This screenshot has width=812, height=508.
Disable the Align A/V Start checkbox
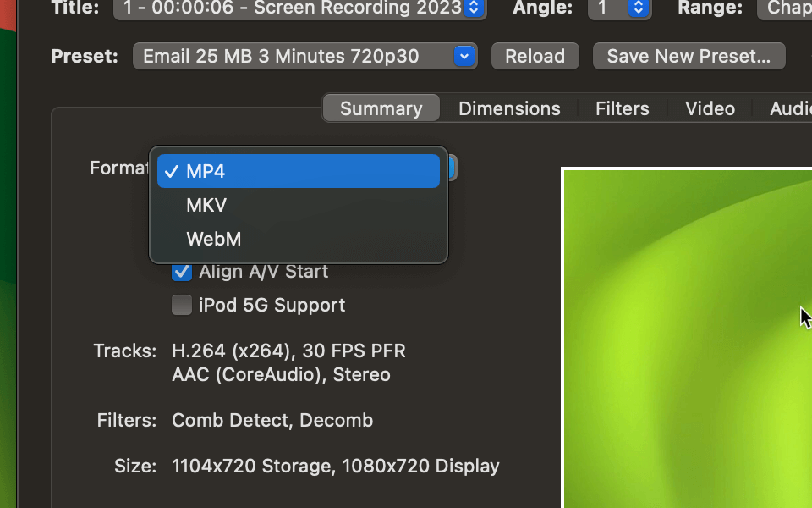click(182, 272)
